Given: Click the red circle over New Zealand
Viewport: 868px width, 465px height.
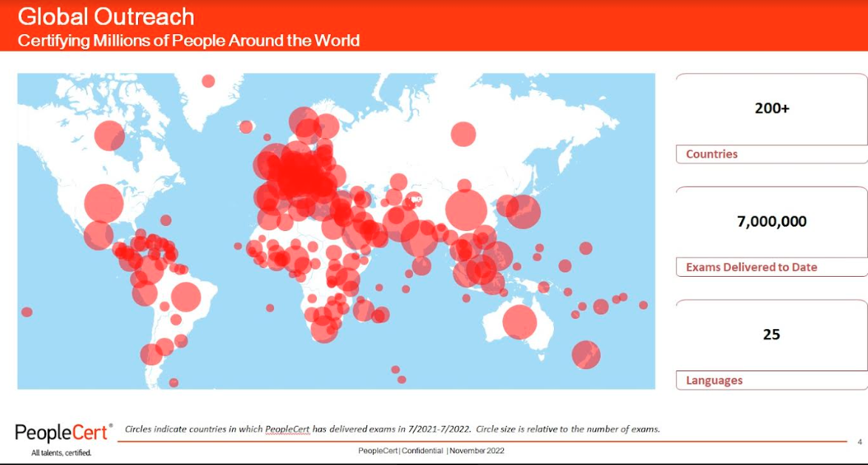Looking at the screenshot, I should coord(585,354).
